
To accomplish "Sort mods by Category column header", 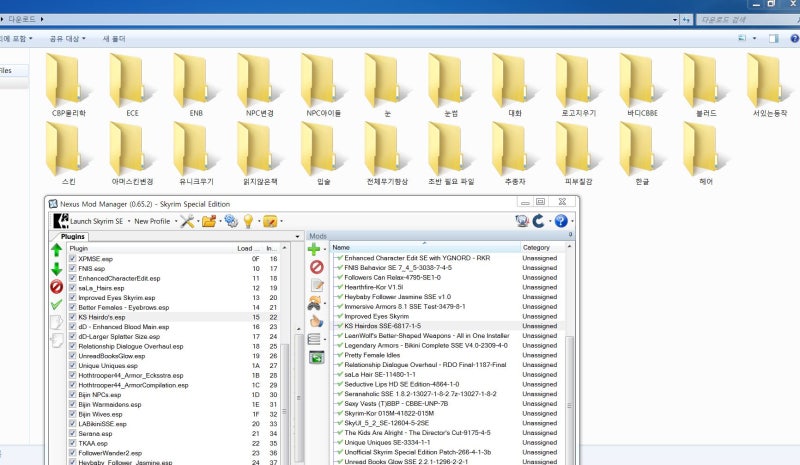I will click(542, 247).
